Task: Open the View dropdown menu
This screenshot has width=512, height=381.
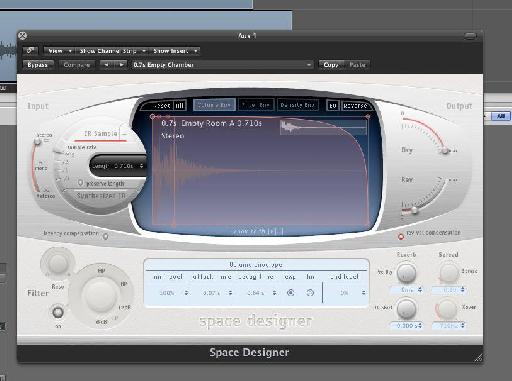Action: tap(59, 51)
